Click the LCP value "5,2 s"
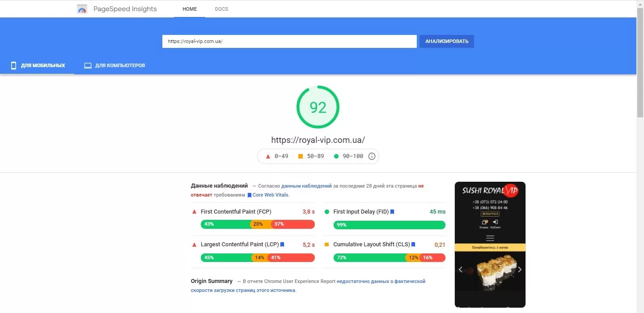This screenshot has width=644, height=313. pyautogui.click(x=309, y=244)
